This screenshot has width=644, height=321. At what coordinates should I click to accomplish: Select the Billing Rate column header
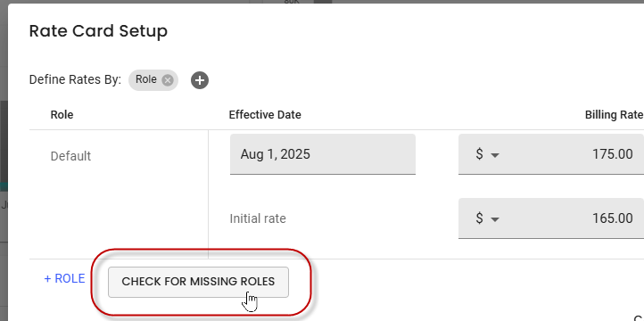click(614, 115)
